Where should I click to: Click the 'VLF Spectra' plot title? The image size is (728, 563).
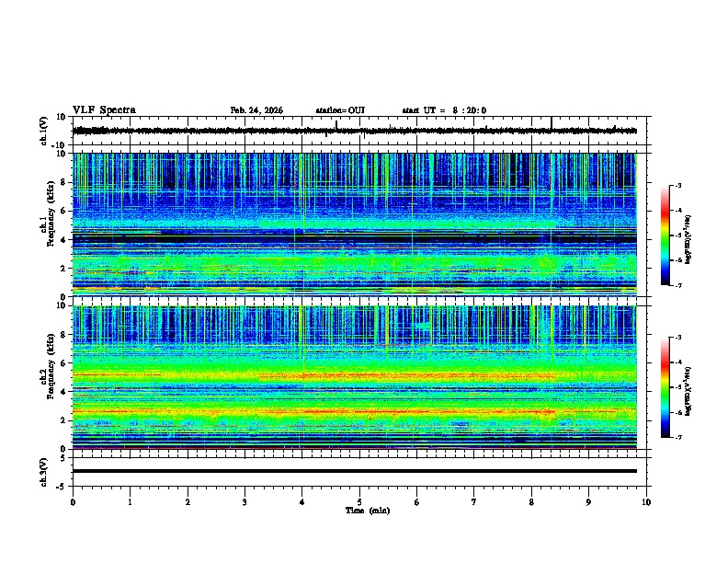[104, 110]
